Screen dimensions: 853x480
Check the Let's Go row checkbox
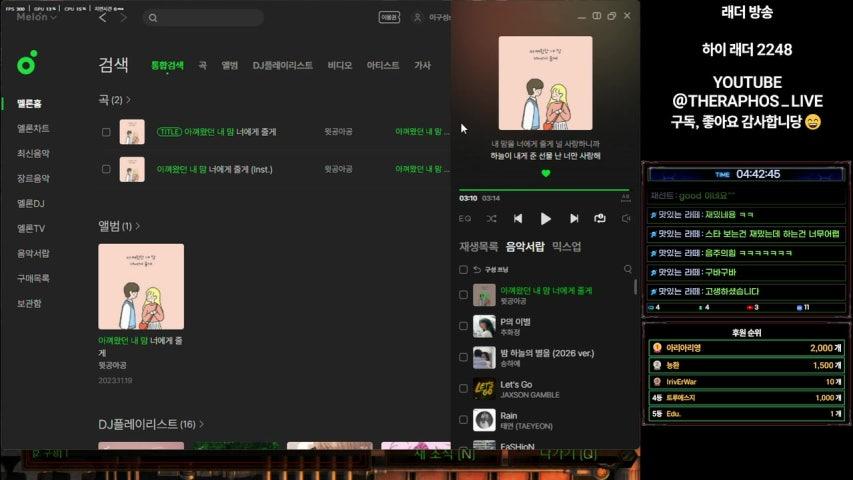(x=463, y=389)
